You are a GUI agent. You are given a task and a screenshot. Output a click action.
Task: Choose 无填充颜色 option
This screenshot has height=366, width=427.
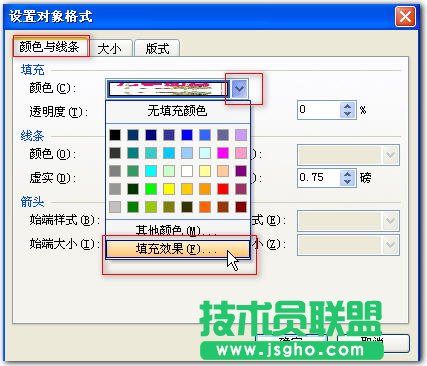pyautogui.click(x=177, y=111)
